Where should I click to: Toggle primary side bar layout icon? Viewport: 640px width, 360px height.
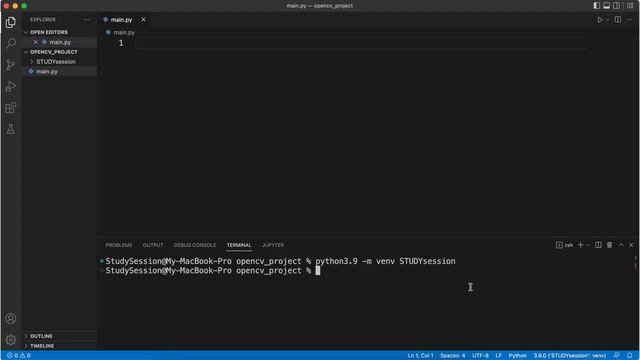(597, 6)
